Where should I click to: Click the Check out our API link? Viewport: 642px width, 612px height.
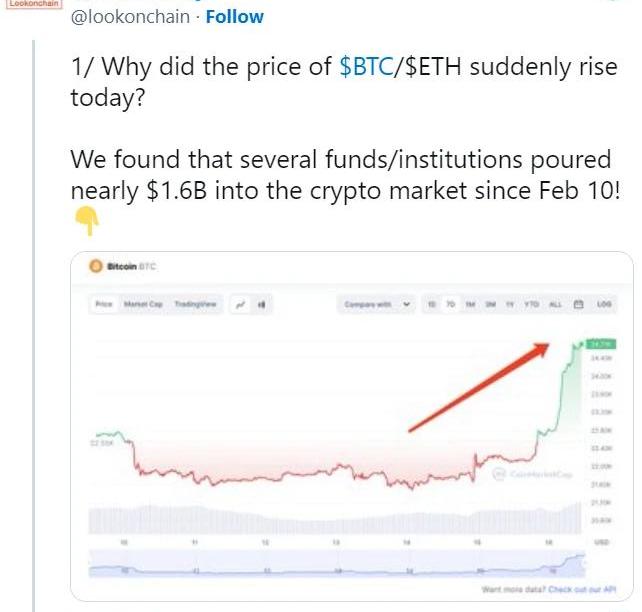(x=580, y=589)
